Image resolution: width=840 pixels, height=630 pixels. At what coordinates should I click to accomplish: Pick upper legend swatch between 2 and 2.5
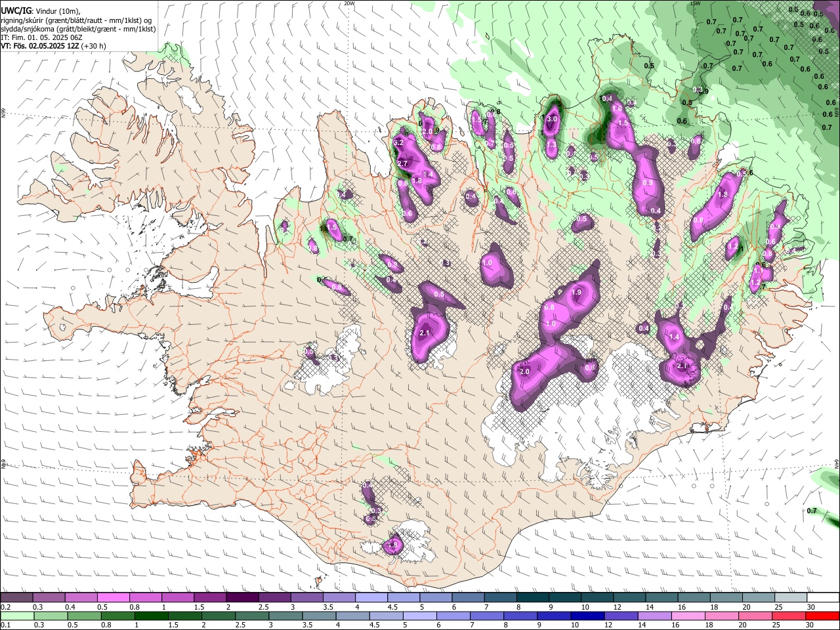coord(242,597)
